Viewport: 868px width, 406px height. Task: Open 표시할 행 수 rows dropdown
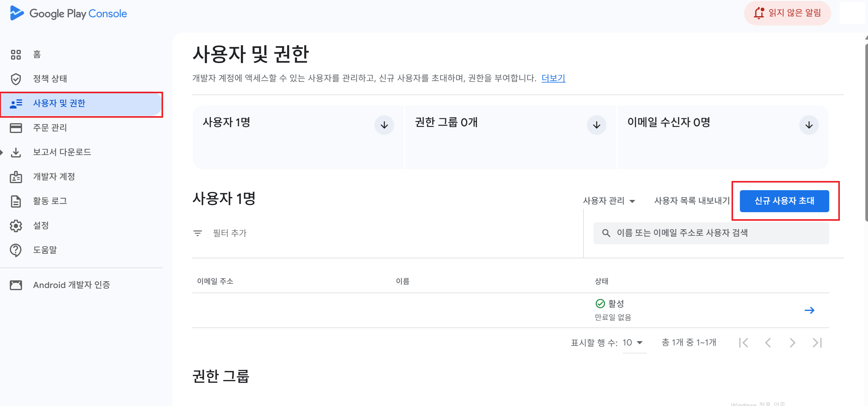tap(633, 343)
